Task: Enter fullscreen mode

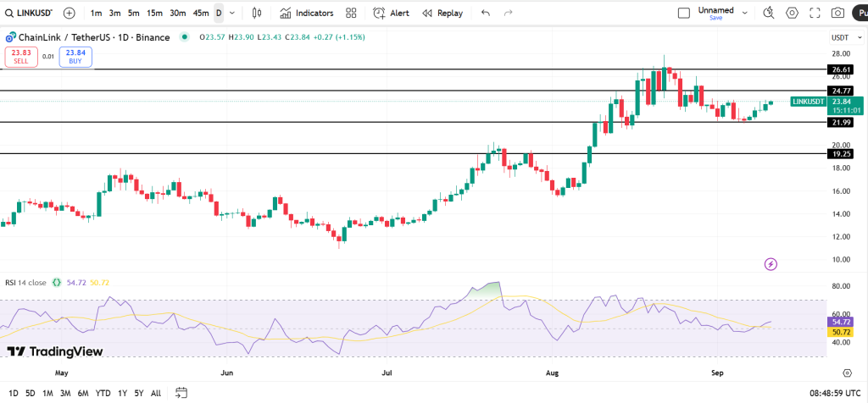Action: [815, 13]
